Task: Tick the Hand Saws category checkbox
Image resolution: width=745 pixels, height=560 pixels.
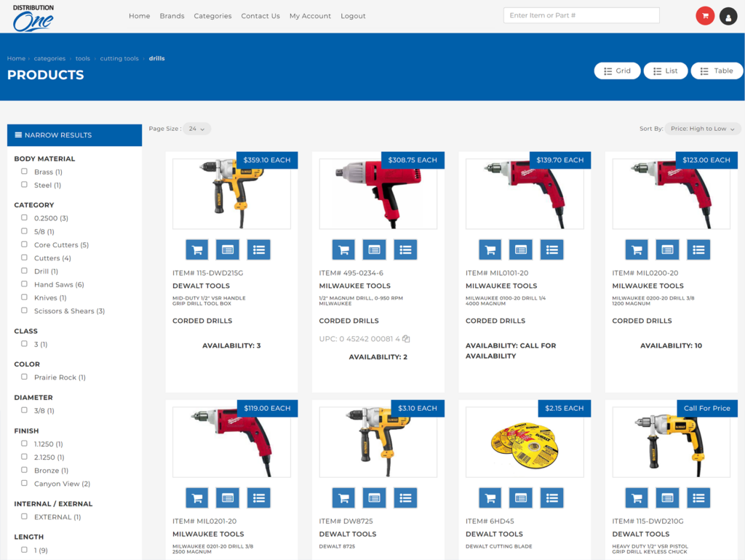Action: point(24,284)
